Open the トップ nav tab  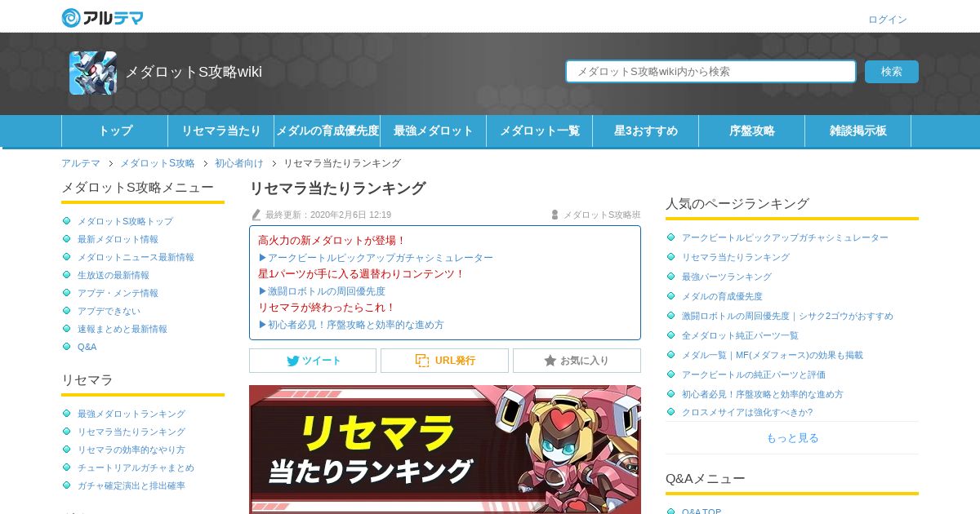(x=115, y=131)
